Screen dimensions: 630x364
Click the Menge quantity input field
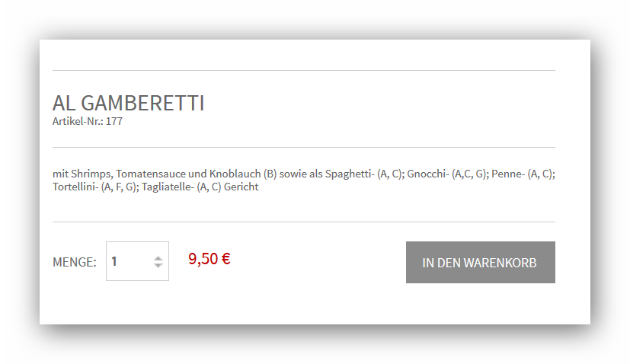(131, 261)
